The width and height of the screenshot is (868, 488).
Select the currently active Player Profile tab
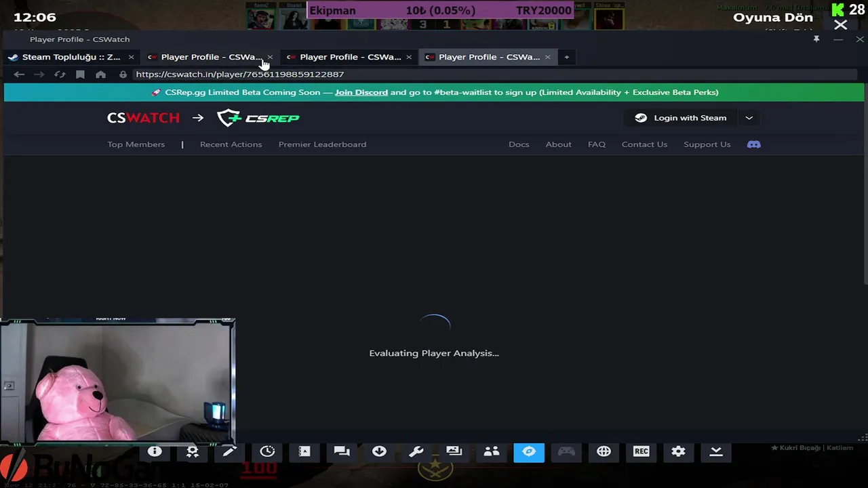(x=488, y=57)
